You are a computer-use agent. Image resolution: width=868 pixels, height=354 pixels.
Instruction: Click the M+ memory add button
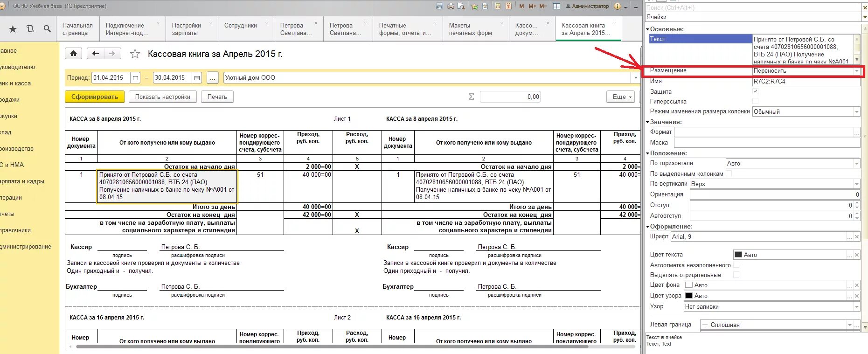[x=532, y=6]
